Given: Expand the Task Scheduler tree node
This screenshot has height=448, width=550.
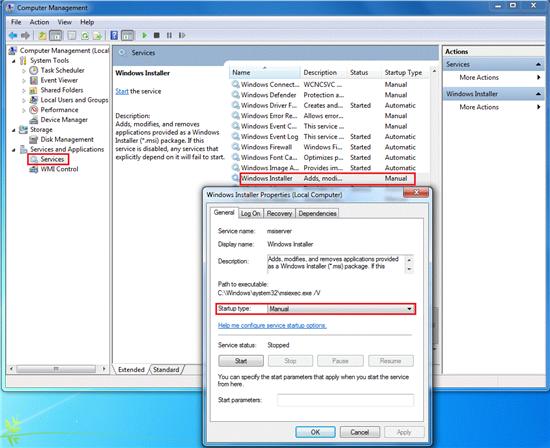Looking at the screenshot, I should 24,71.
